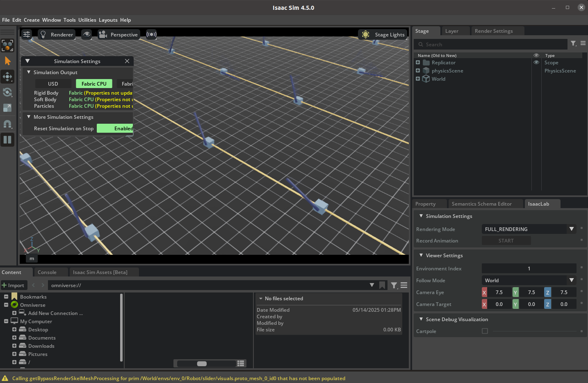Viewport: 588px width, 383px height.
Task: Open Content browser options hamburger menu
Action: pyautogui.click(x=404, y=285)
